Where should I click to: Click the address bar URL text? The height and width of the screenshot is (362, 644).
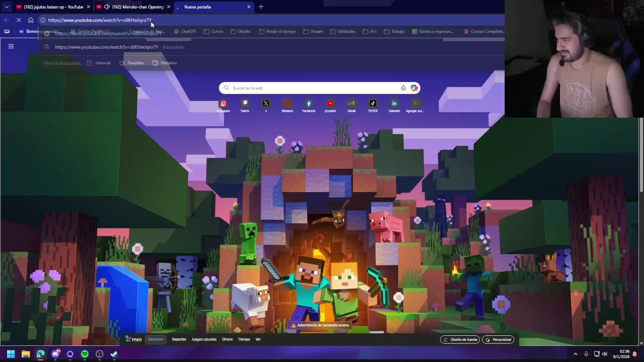[x=100, y=20]
